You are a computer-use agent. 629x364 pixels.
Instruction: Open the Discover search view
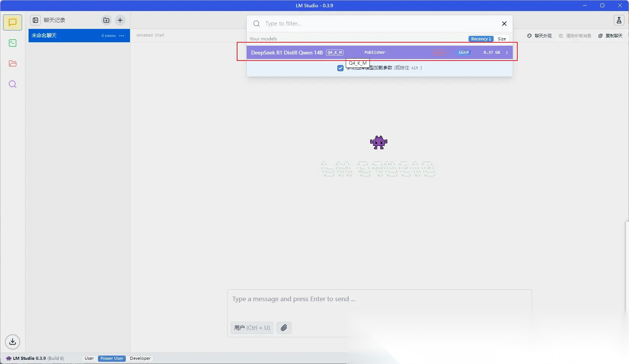tap(13, 84)
